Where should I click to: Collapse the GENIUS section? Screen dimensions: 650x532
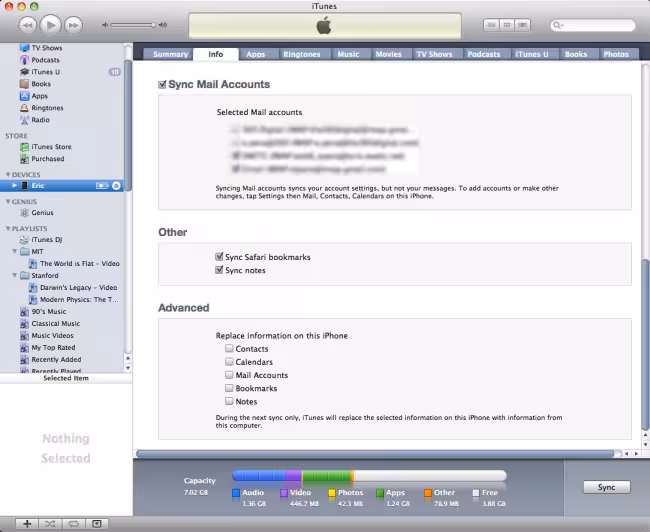(7, 202)
